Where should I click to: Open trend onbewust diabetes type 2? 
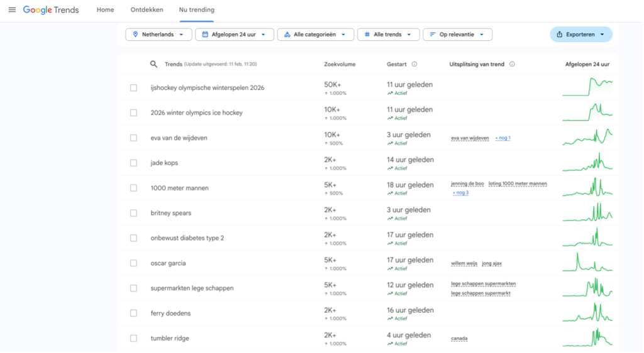coord(187,238)
